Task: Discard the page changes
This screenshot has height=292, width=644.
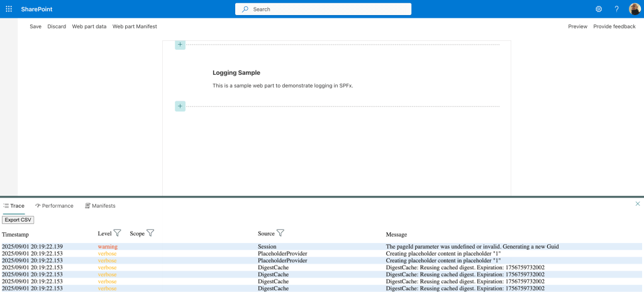Action: point(57,26)
